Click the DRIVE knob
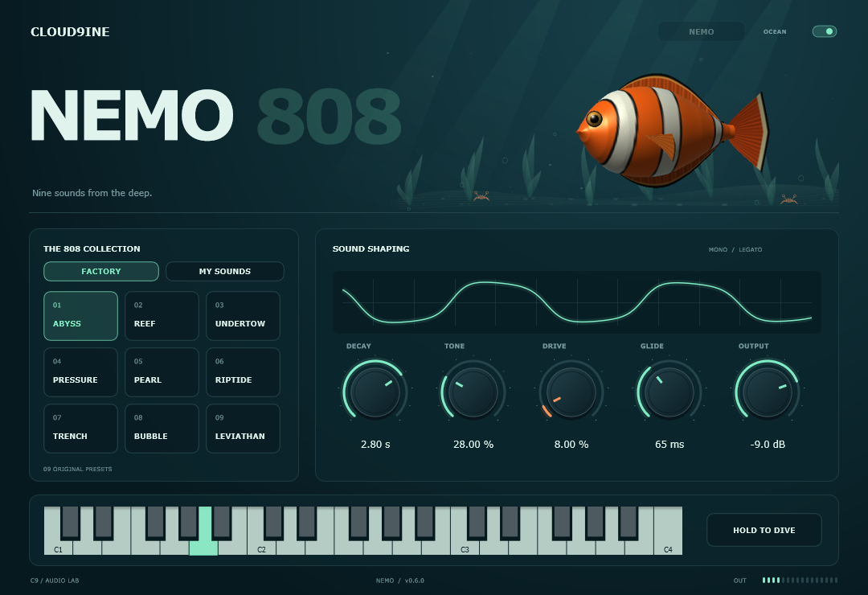The width and height of the screenshot is (868, 595). coord(571,392)
